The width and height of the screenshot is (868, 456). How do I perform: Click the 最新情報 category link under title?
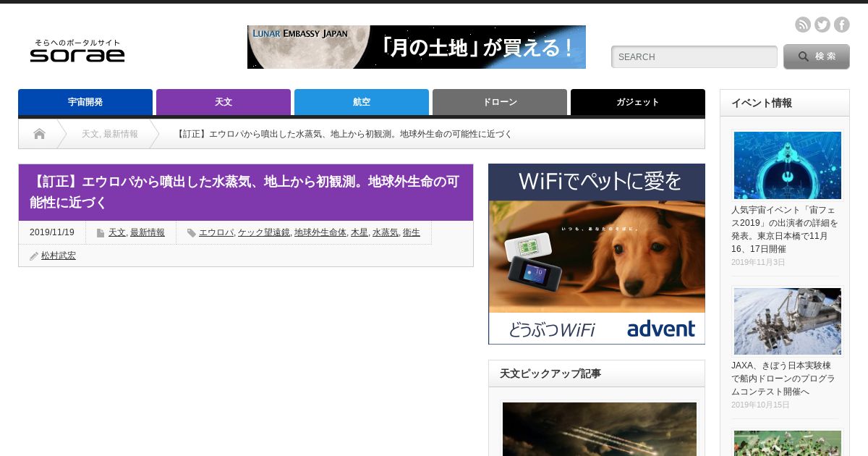coord(148,232)
